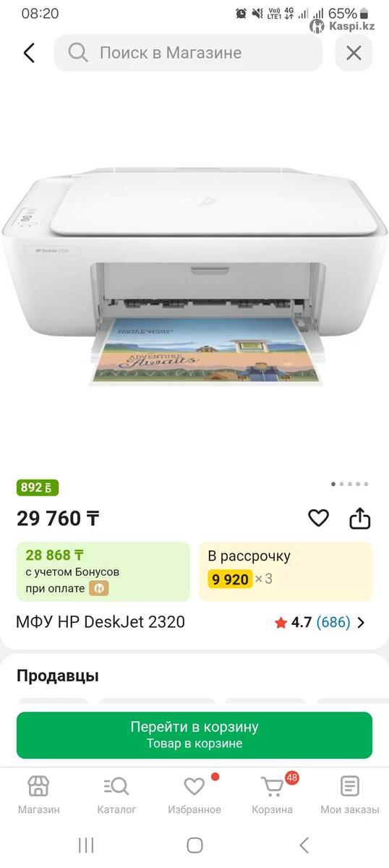Tap the magnifier search icon
Image resolution: width=389 pixels, height=868 pixels.
click(77, 53)
